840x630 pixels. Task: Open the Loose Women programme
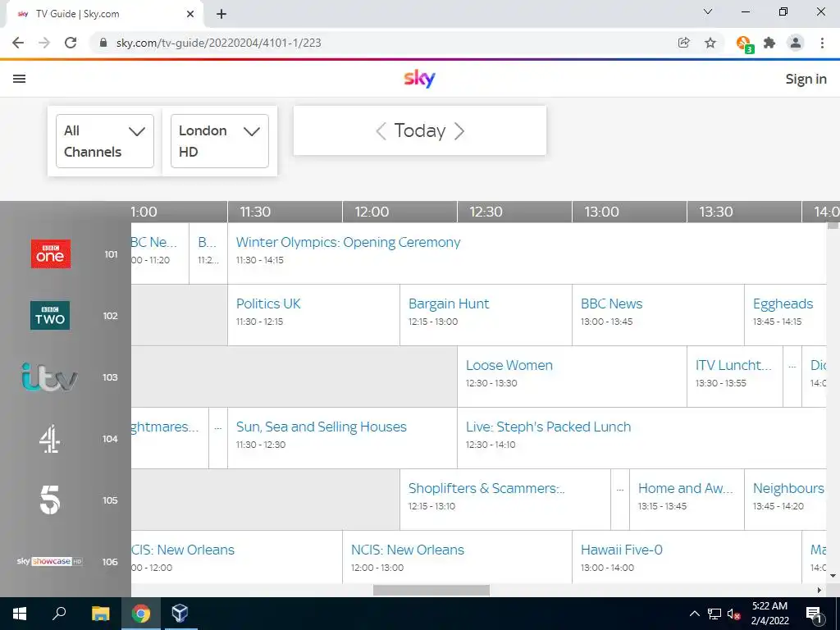(572, 377)
